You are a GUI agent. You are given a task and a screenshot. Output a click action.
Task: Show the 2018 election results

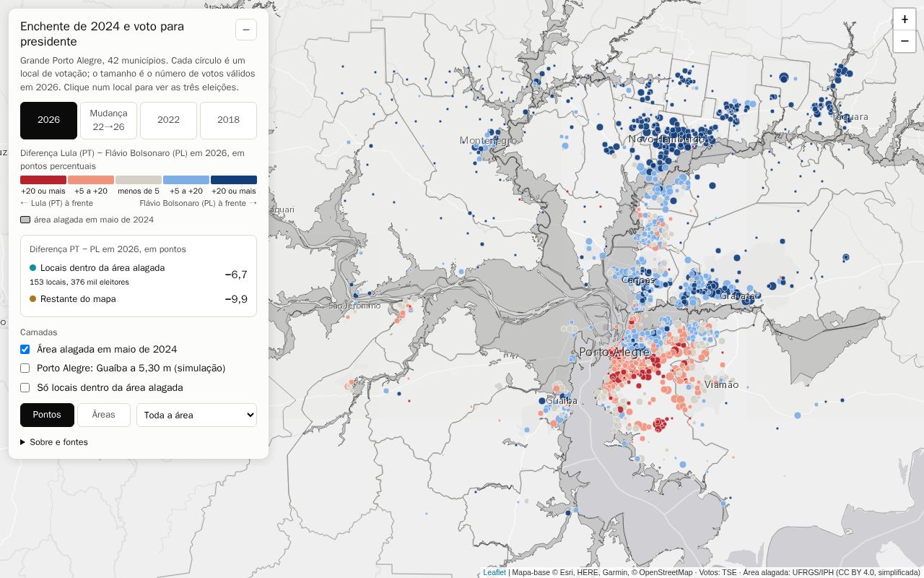[x=228, y=120]
